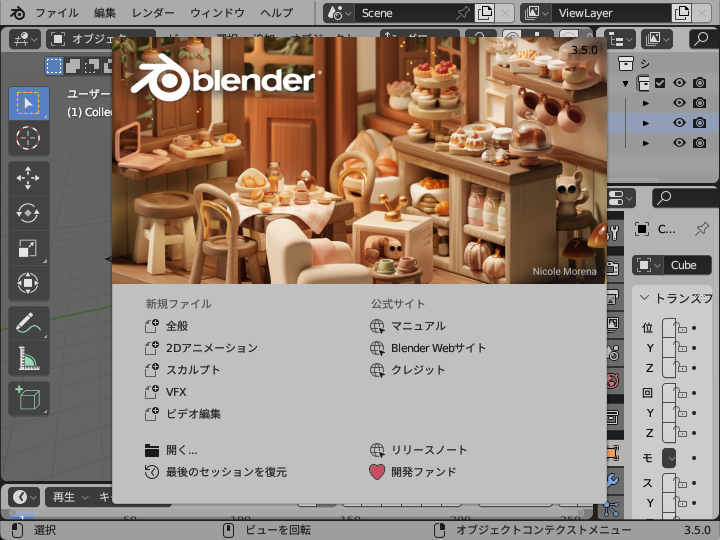
Task: Toggle eye visibility of second outliner object
Action: pyautogui.click(x=680, y=103)
